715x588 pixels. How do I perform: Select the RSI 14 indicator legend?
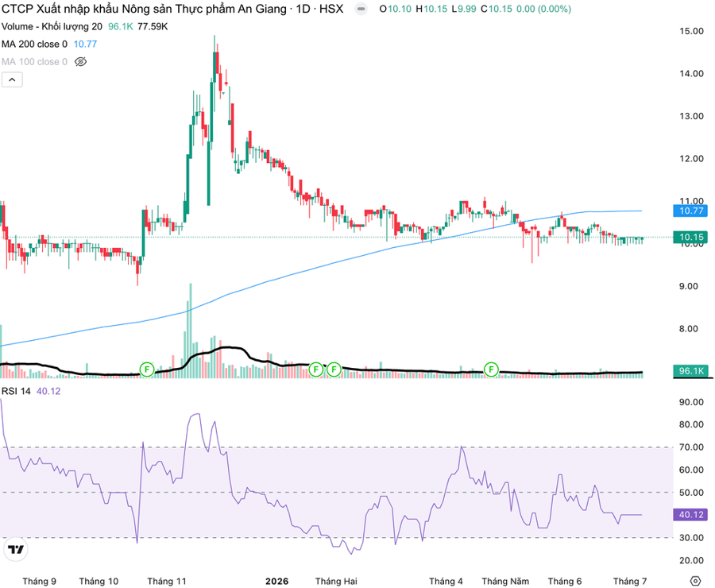16,391
